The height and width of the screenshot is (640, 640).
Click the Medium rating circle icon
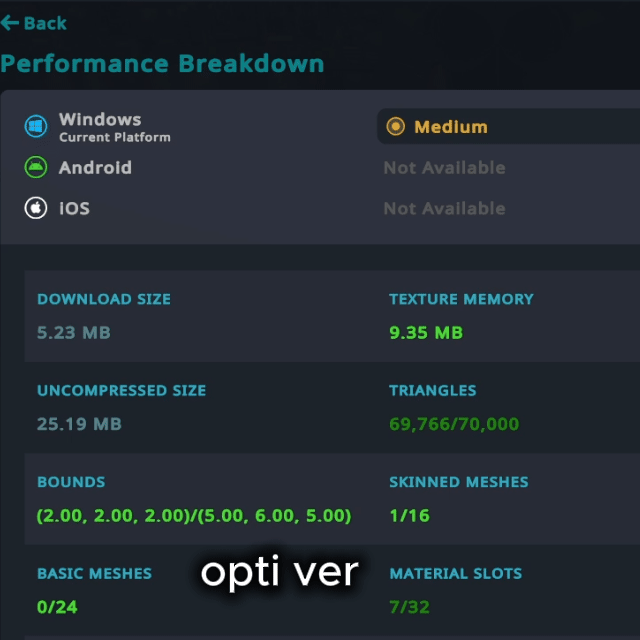tap(396, 127)
